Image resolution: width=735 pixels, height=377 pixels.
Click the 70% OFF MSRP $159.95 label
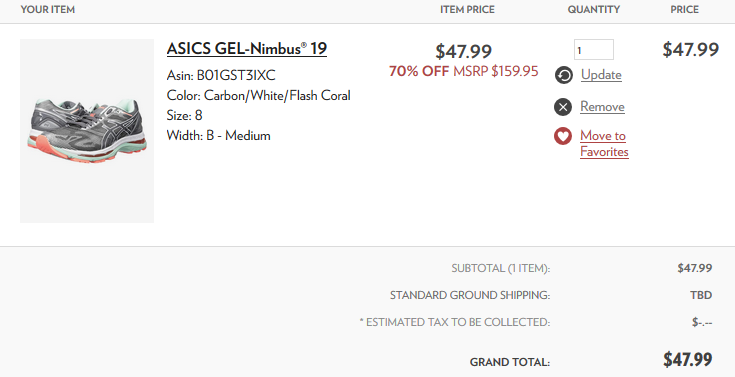pos(464,71)
